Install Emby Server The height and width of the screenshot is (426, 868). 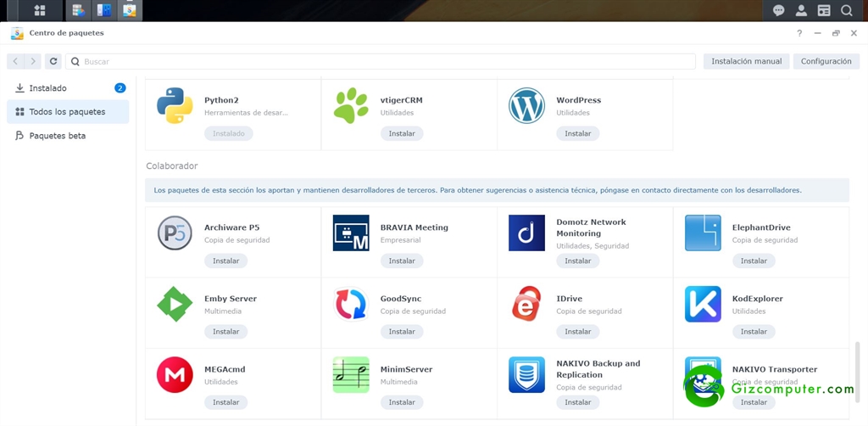(225, 332)
